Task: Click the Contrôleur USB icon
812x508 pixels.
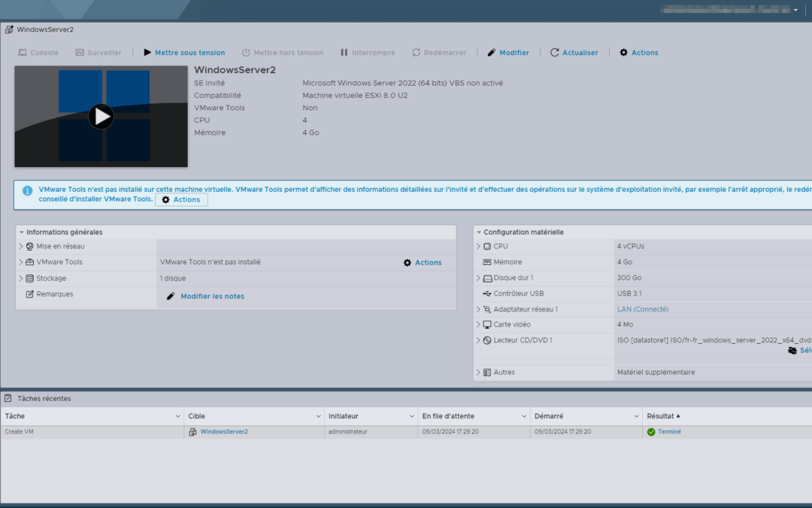Action: [x=486, y=294]
